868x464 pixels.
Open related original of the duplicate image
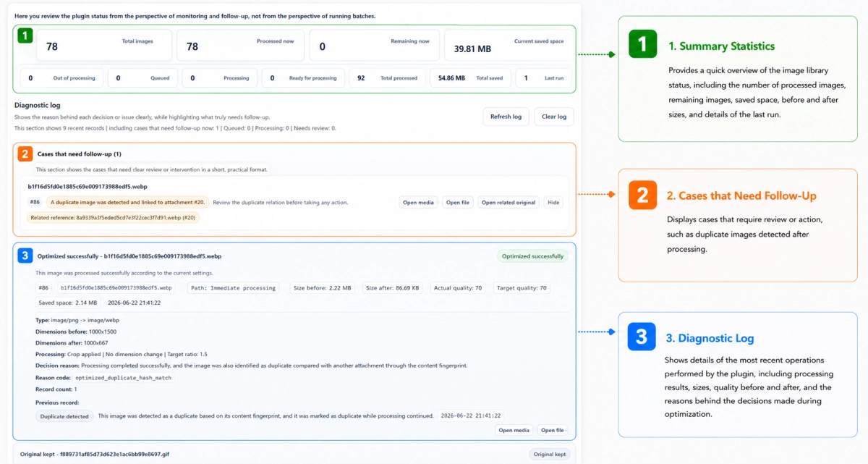(x=509, y=203)
